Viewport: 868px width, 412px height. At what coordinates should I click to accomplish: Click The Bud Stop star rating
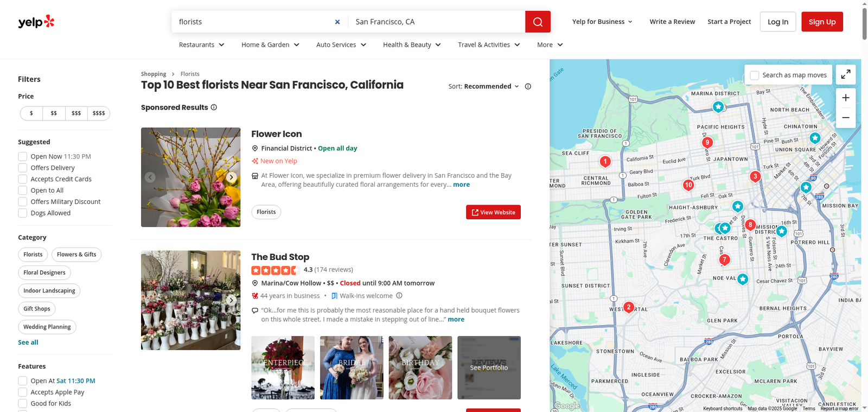[275, 270]
